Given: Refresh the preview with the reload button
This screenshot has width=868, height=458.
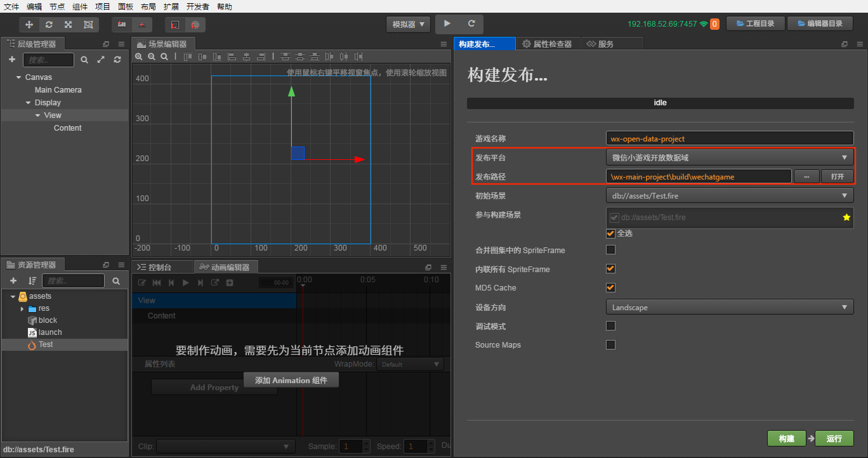Looking at the screenshot, I should [x=471, y=23].
